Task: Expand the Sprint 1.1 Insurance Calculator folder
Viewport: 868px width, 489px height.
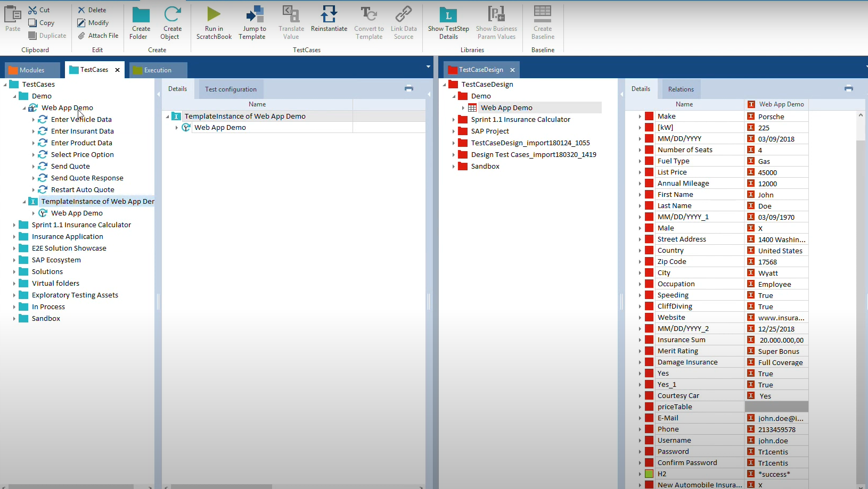Action: 14,225
